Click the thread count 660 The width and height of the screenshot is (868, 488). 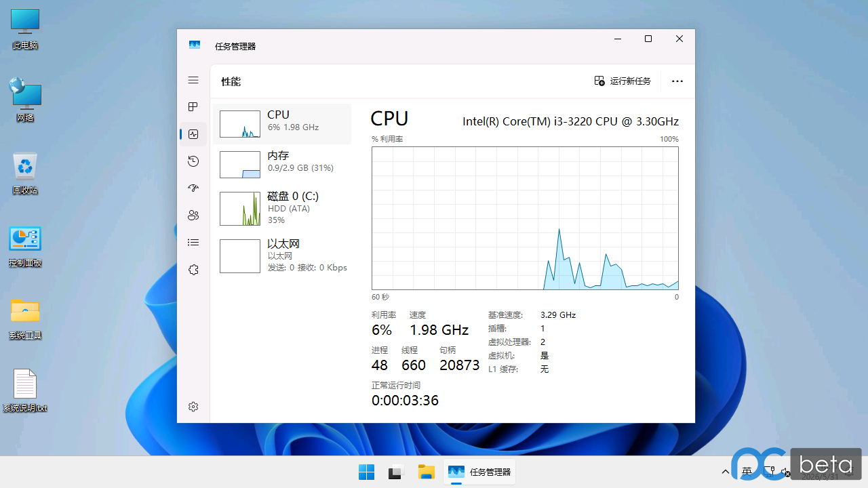tap(414, 365)
